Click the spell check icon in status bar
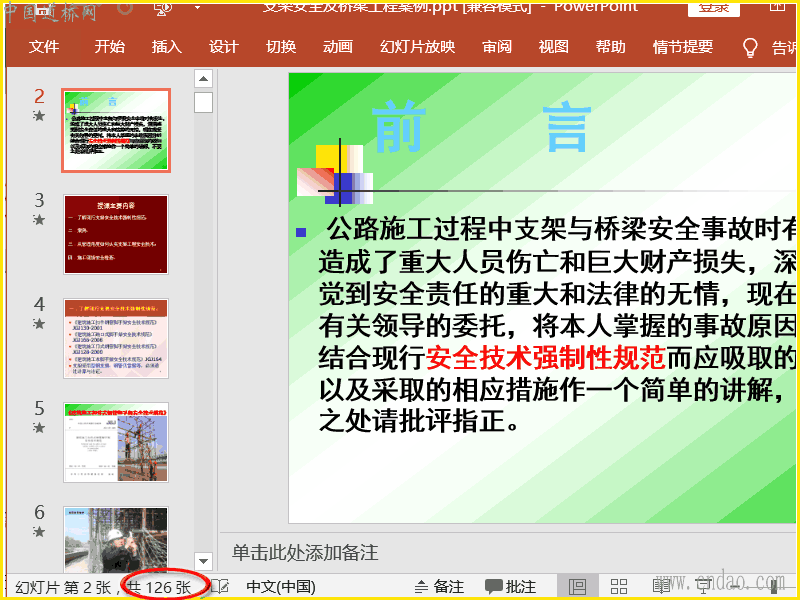Viewport: 800px width, 600px height. (x=220, y=587)
